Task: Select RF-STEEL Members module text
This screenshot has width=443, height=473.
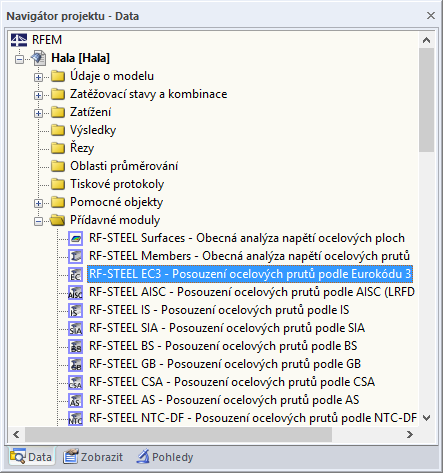Action: (x=249, y=256)
